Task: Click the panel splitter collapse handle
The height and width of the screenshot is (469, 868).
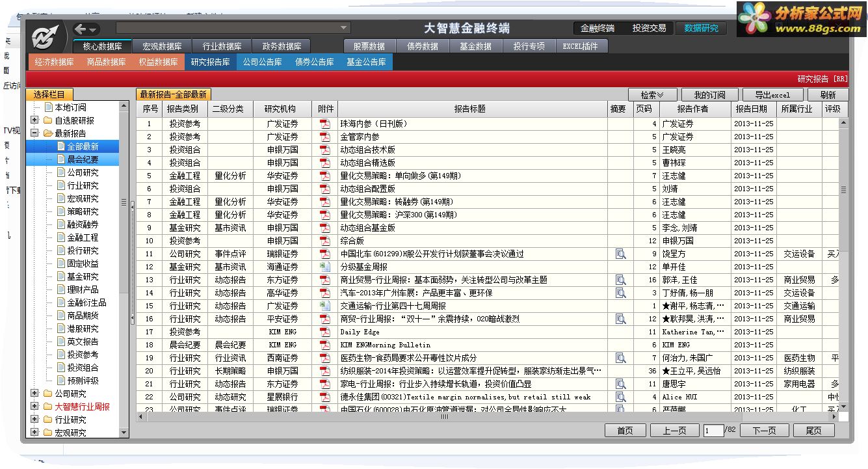Action: point(132,263)
